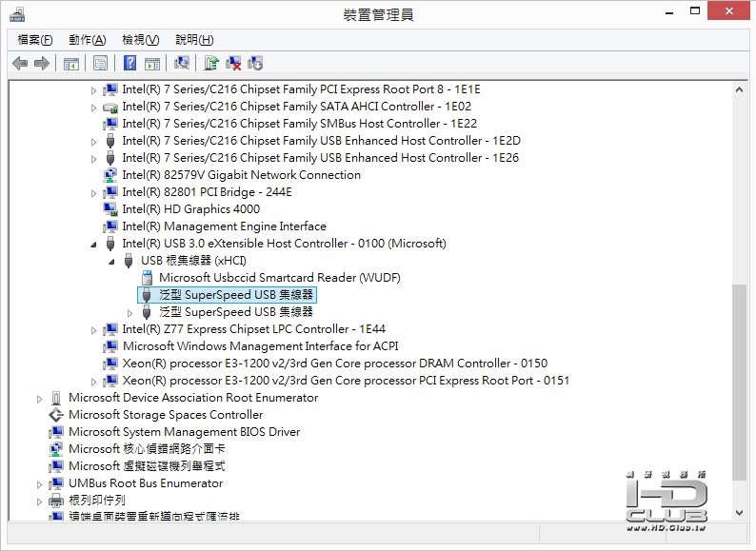Click the Device Association Root Enumerator icon
Viewport: 756px width, 551px height.
pyautogui.click(x=56, y=398)
